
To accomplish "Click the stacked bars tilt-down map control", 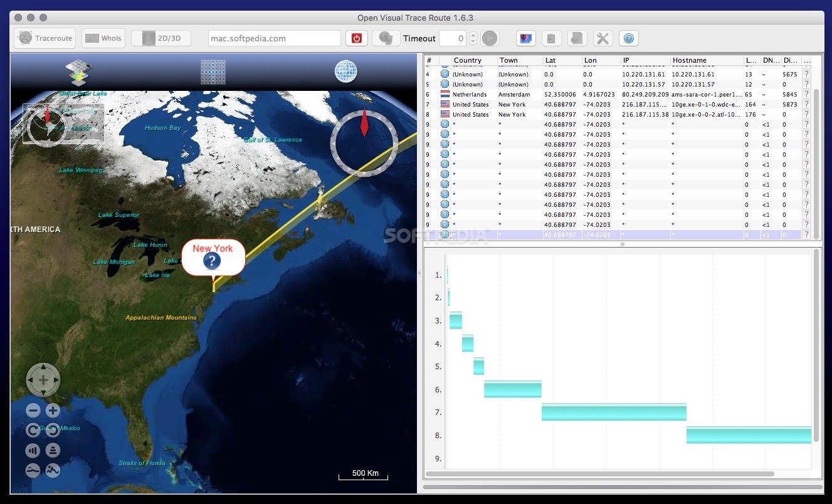I will [53, 450].
